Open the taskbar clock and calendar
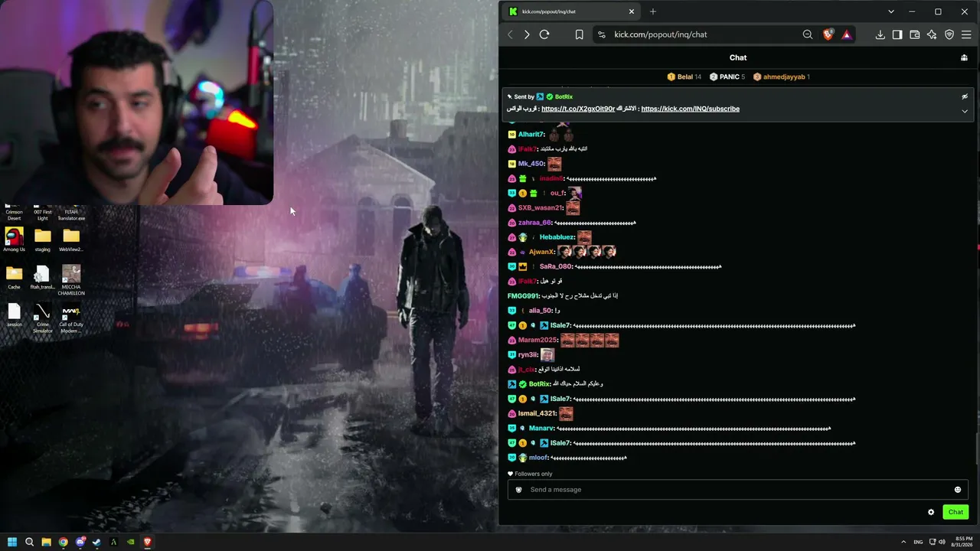This screenshot has height=551, width=980. click(963, 542)
